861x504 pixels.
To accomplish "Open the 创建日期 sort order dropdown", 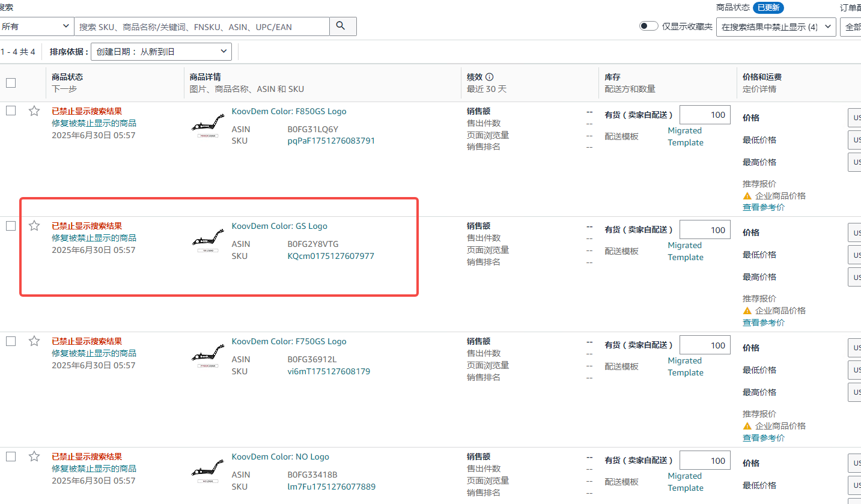I will (x=161, y=52).
